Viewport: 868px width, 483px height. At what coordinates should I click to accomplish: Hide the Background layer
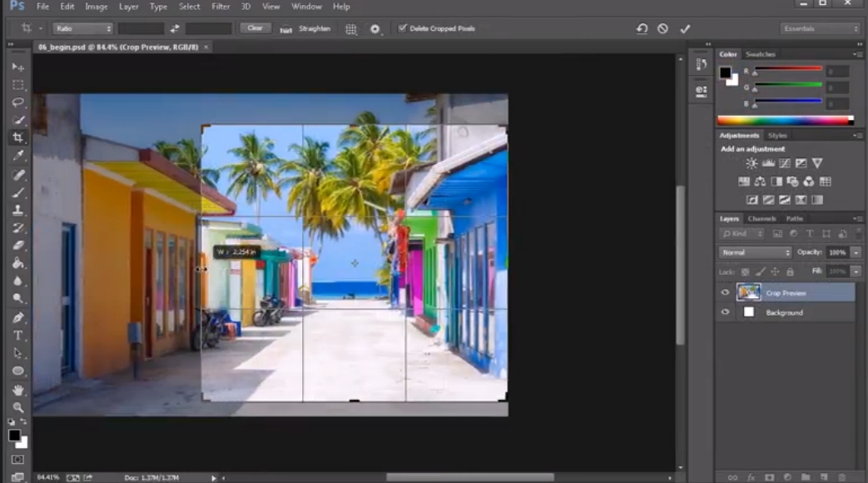tap(725, 311)
